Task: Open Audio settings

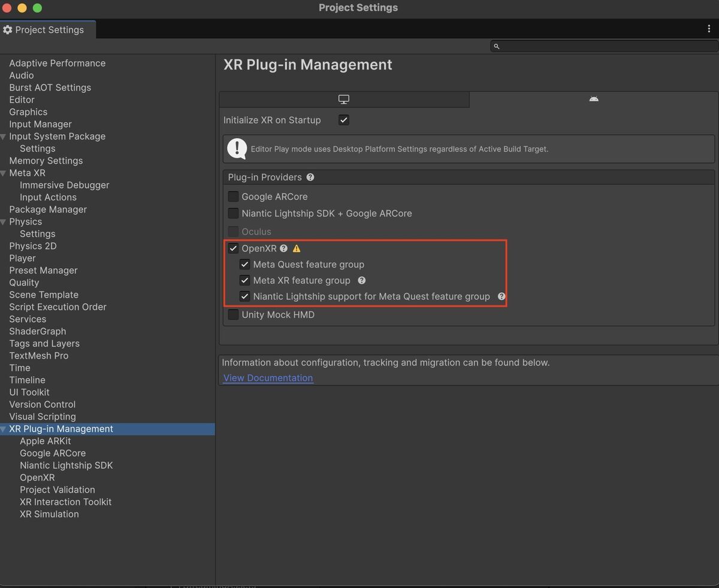Action: [x=22, y=75]
